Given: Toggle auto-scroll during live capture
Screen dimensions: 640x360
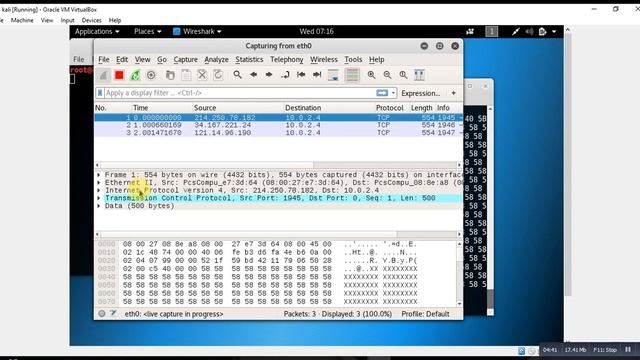Looking at the screenshot, I should [x=333, y=75].
